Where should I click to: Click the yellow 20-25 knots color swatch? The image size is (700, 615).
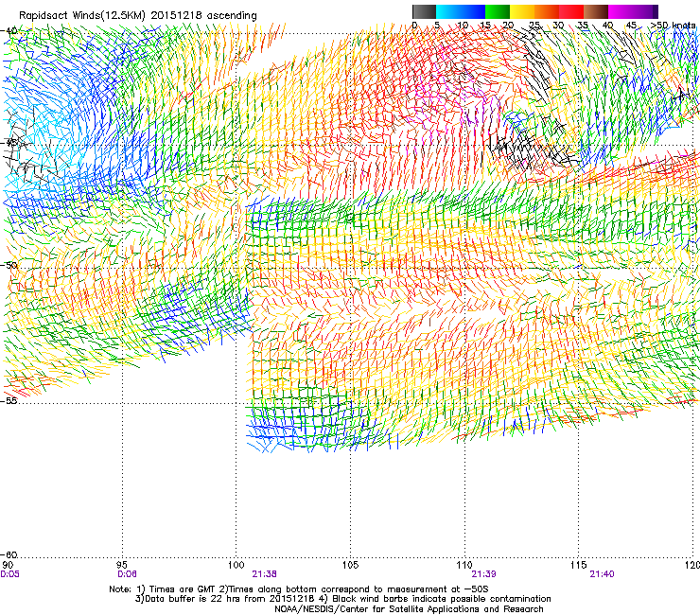[522, 11]
